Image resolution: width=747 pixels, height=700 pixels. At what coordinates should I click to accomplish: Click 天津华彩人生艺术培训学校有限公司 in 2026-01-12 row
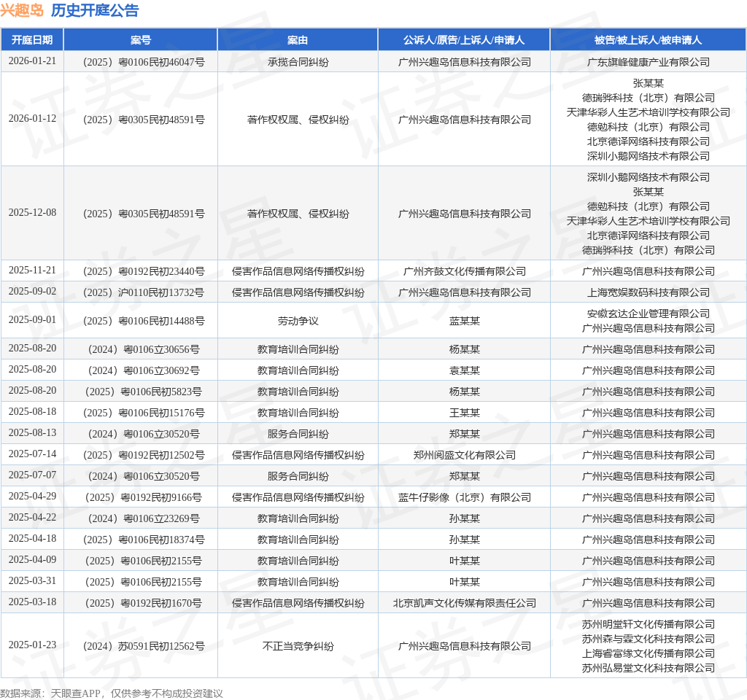coord(649,112)
